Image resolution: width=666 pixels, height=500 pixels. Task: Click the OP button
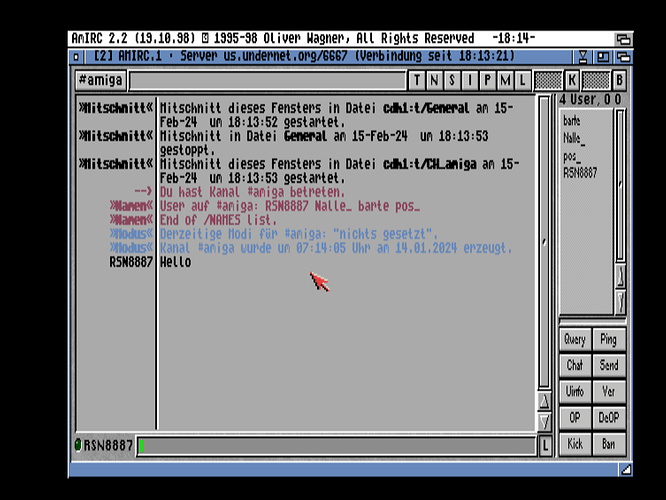[x=575, y=418]
